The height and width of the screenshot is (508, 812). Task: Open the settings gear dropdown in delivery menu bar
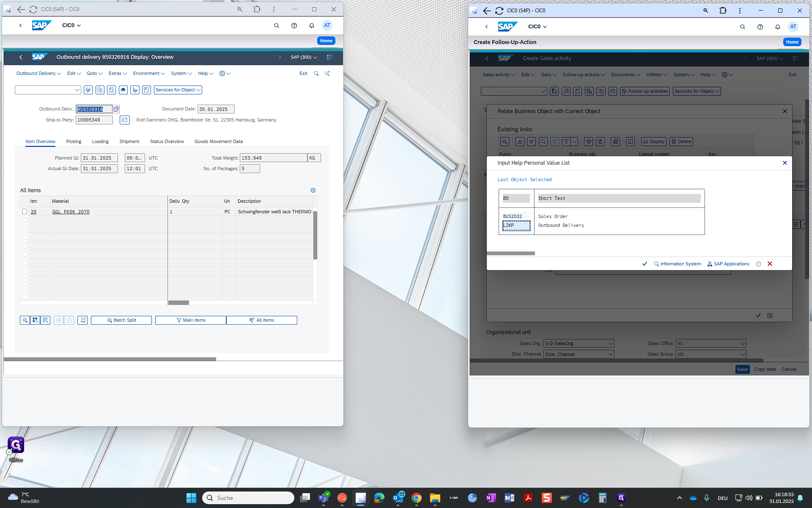tap(225, 74)
